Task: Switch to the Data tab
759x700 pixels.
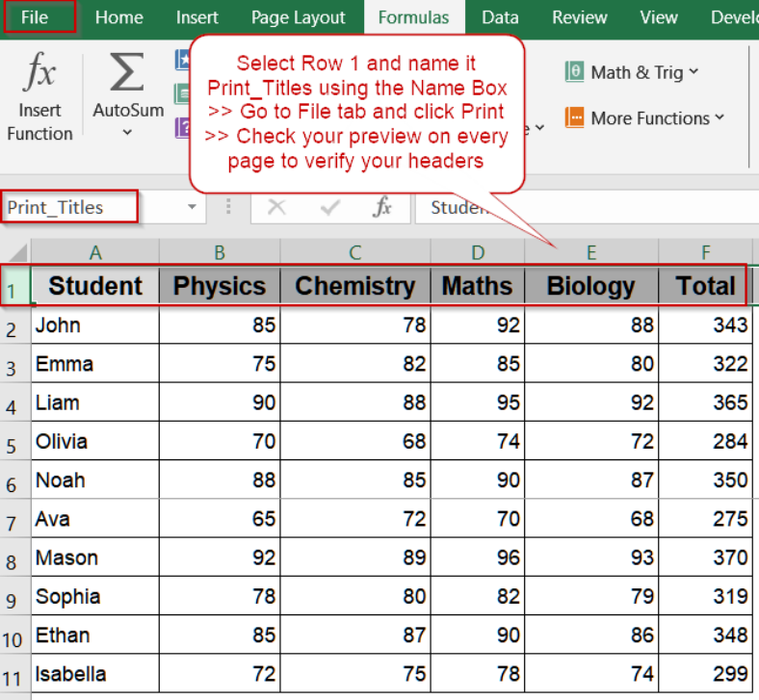Action: tap(500, 18)
